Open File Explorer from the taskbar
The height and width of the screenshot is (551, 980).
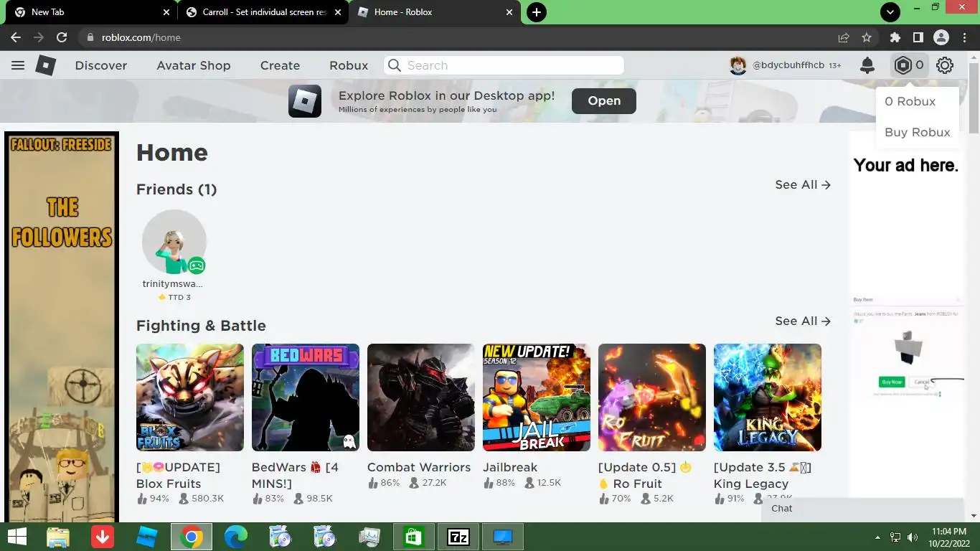coord(58,537)
